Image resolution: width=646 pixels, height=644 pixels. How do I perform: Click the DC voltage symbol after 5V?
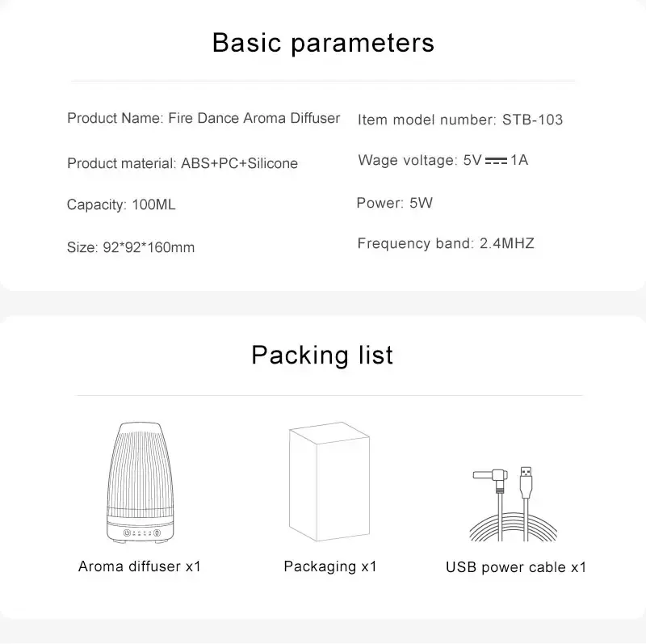(496, 161)
